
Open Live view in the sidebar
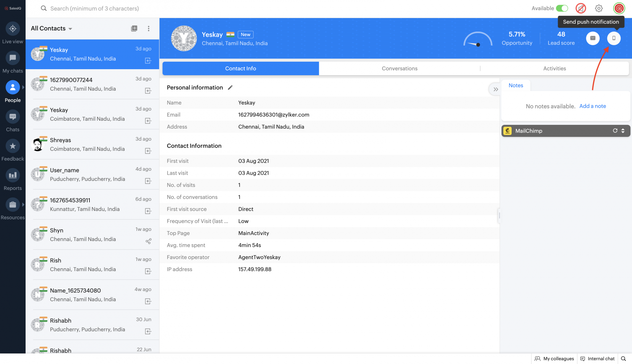click(x=13, y=29)
